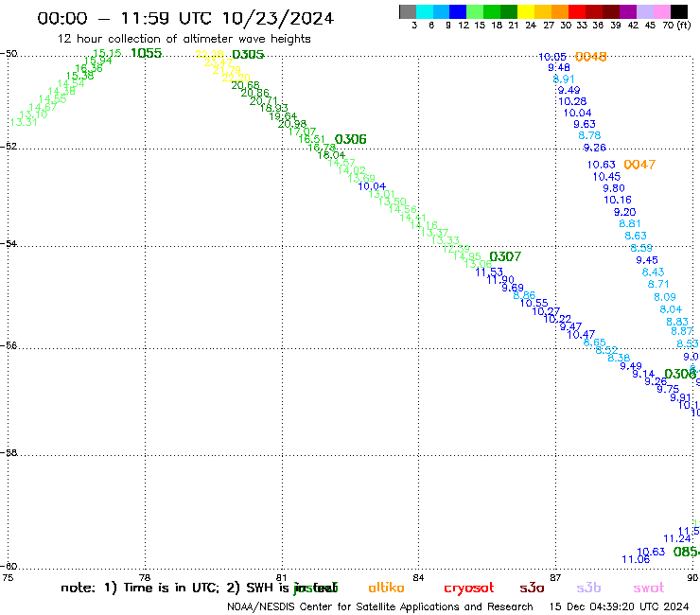Viewport: 700px width, 615px height.
Task: Click the 13.31 wave height value
Action: tap(24, 122)
